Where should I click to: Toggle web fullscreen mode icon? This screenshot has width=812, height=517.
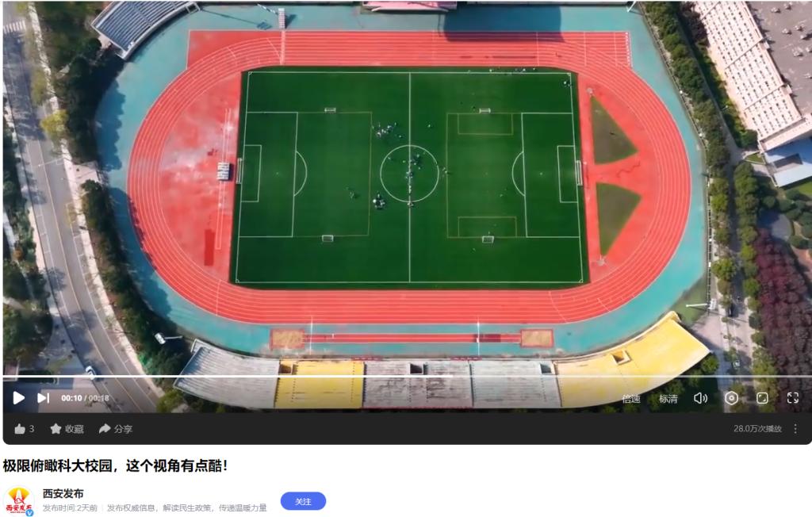[x=762, y=398]
